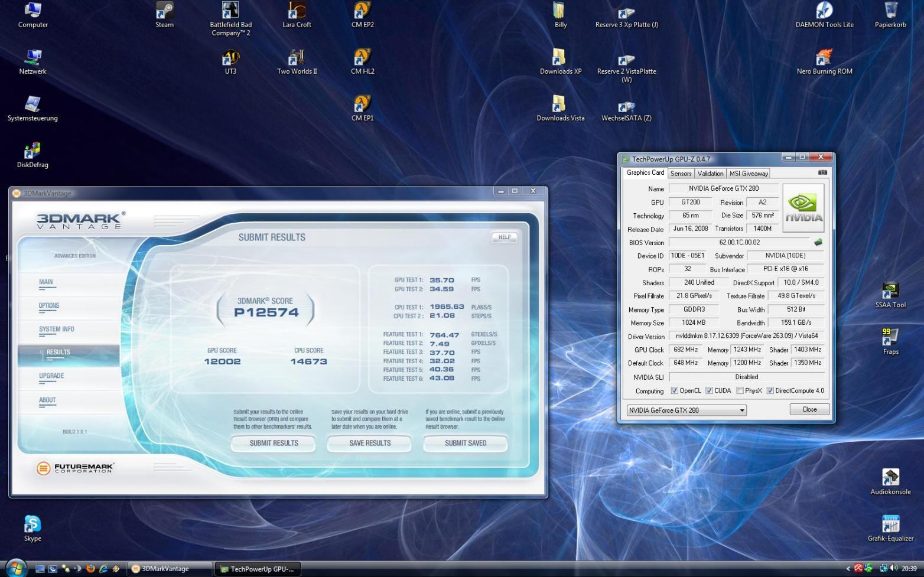Select the Battlefield Bad Company 2 shortcut

[230, 19]
